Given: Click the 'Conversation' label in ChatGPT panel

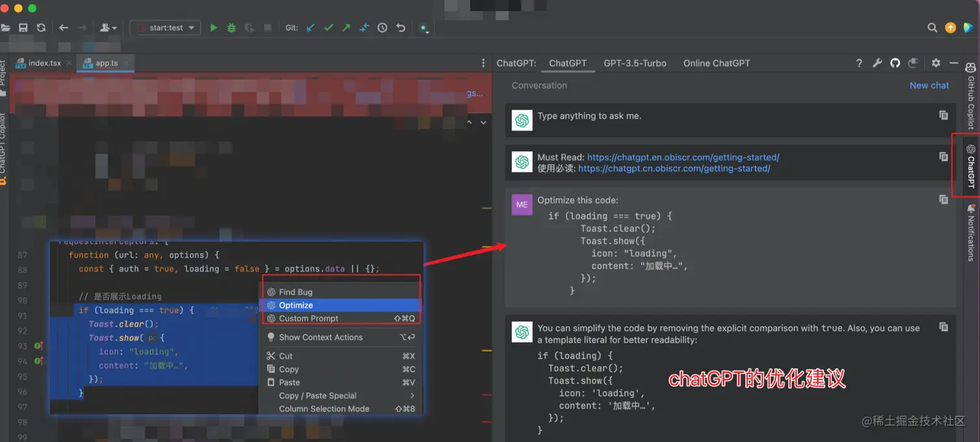Looking at the screenshot, I should 539,85.
